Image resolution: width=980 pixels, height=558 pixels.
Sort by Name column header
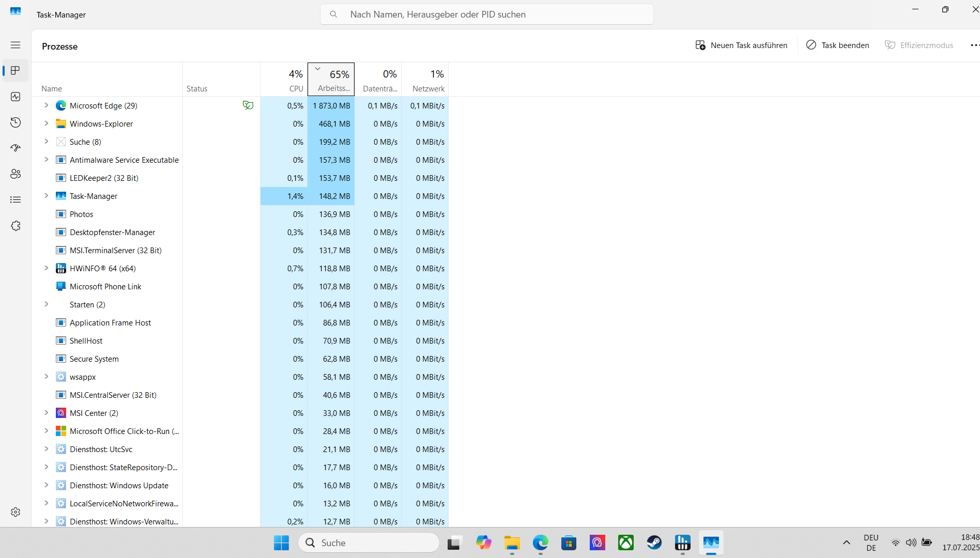[x=107, y=80]
